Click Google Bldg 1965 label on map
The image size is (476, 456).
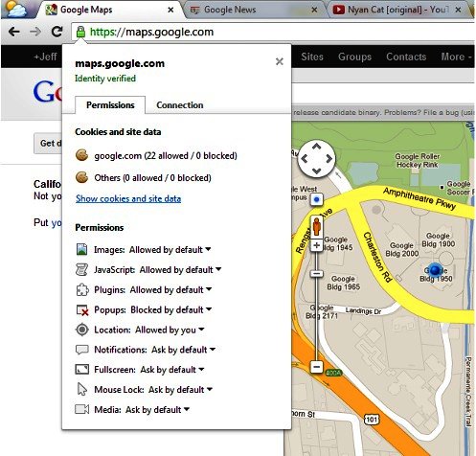343,283
